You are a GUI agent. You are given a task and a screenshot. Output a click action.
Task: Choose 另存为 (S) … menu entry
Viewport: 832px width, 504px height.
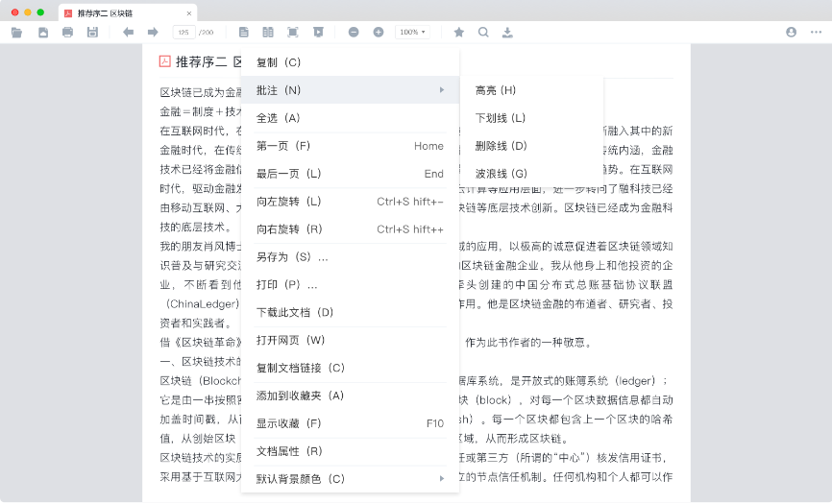pos(350,257)
